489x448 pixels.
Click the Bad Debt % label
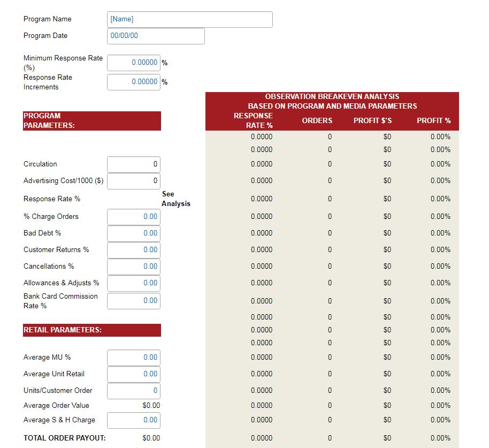point(42,233)
